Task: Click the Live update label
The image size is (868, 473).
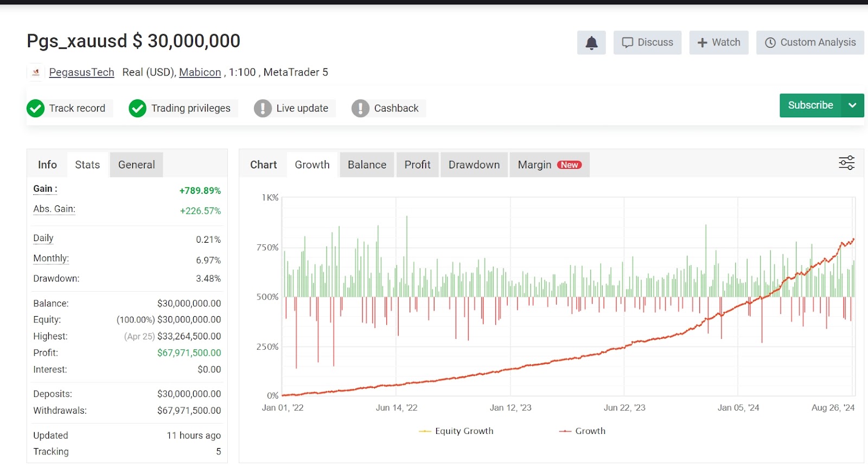Action: pyautogui.click(x=302, y=108)
